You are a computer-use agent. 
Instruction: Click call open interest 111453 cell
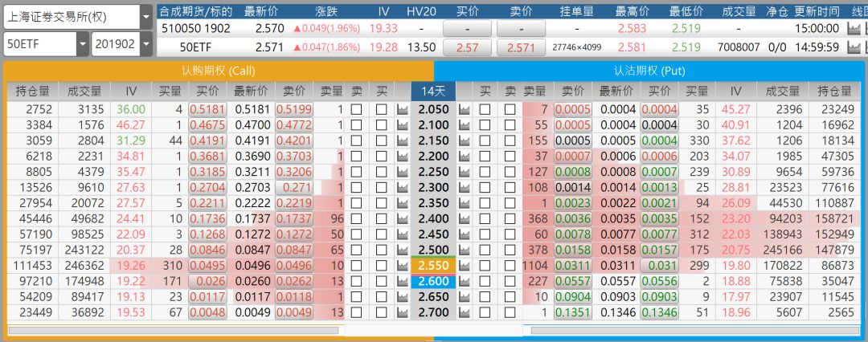(x=31, y=266)
